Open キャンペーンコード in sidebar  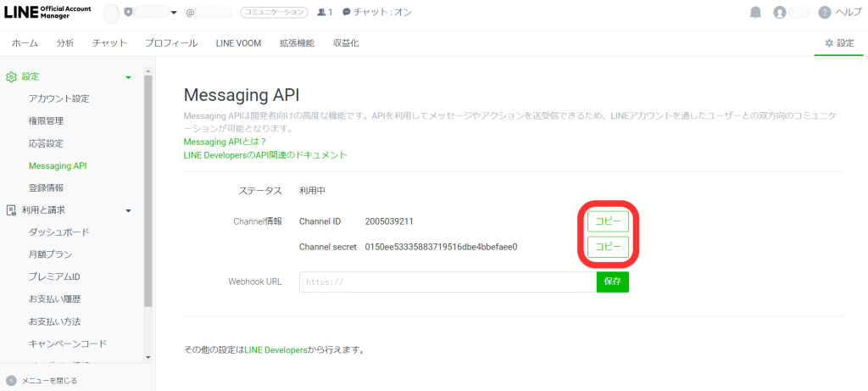(68, 344)
